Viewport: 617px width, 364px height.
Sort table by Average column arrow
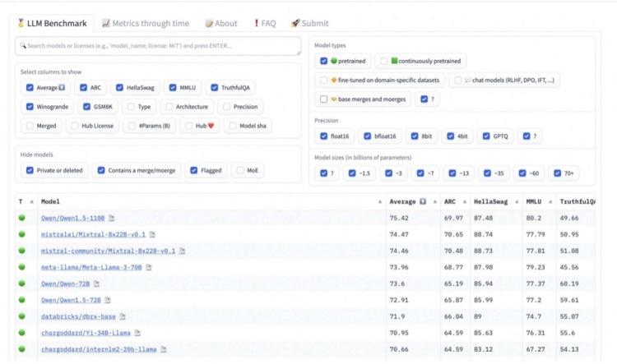coord(435,201)
